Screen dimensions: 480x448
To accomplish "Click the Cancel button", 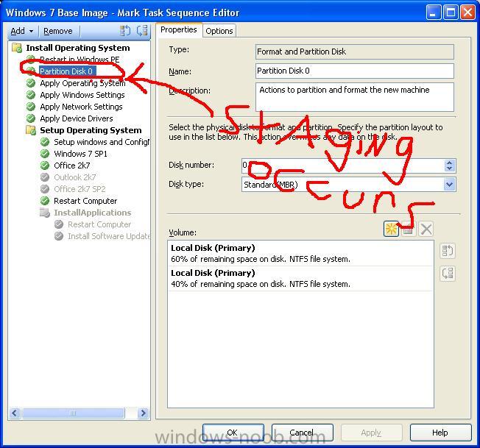I will [x=302, y=433].
